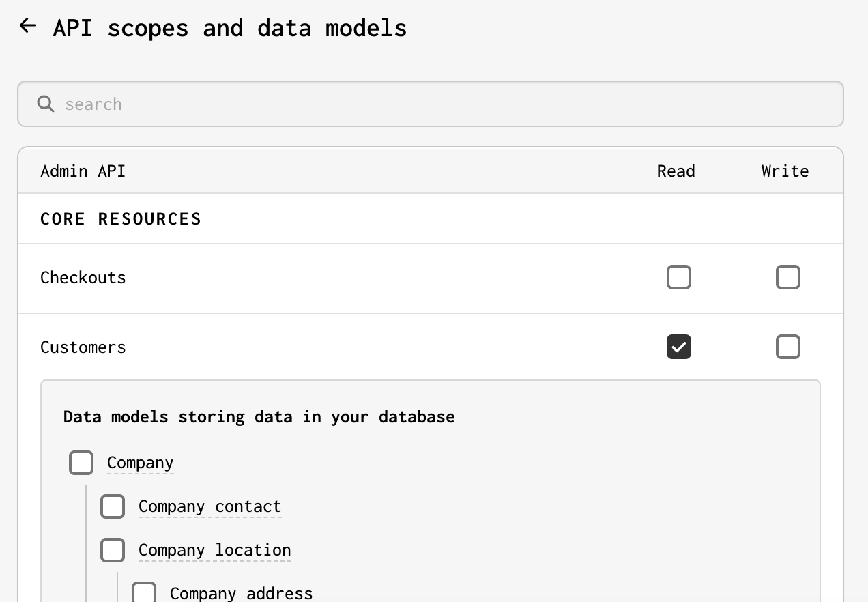
Task: Open the Company contact link
Action: 210,506
